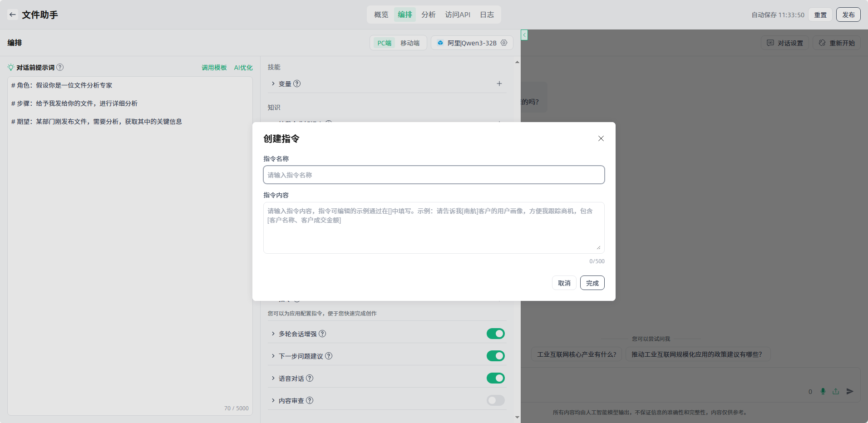This screenshot has width=868, height=423.
Task: Toggle off 多轮会话增强 switch
Action: pyautogui.click(x=495, y=334)
